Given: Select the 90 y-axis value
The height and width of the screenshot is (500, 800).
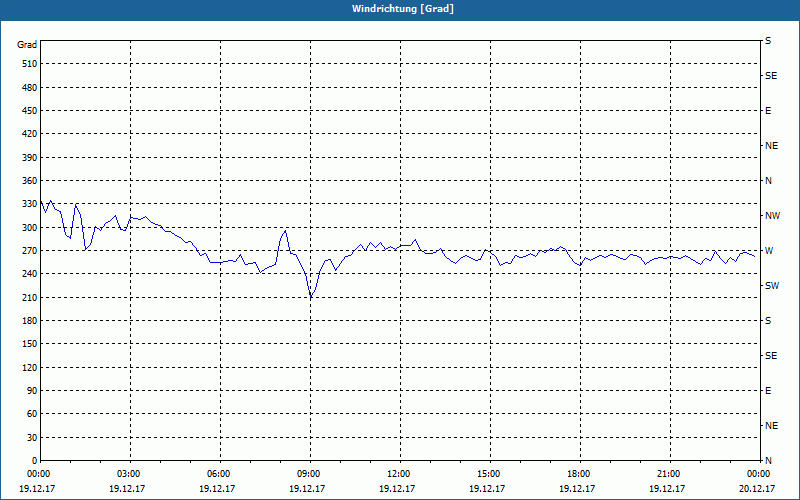Looking at the screenshot, I should coord(32,391).
